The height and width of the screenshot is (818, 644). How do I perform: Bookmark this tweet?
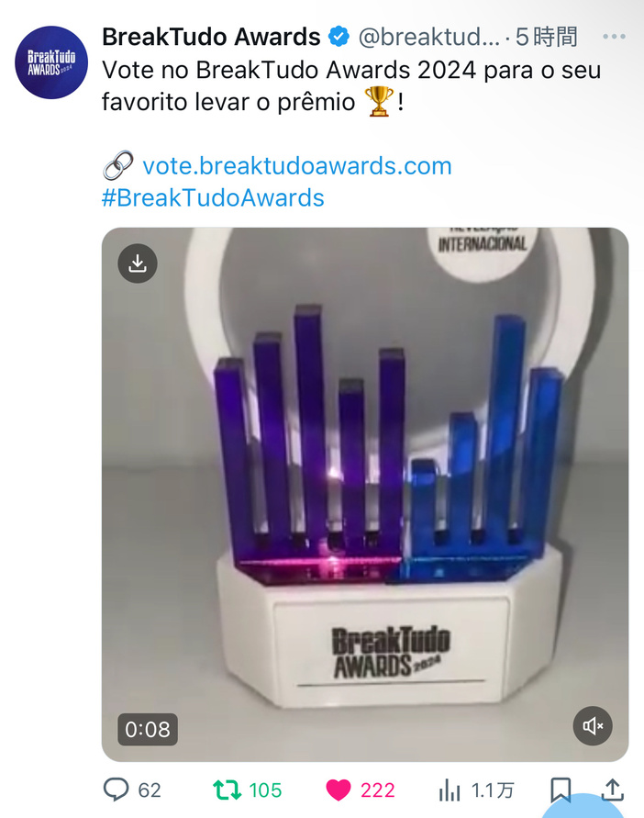[x=561, y=790]
